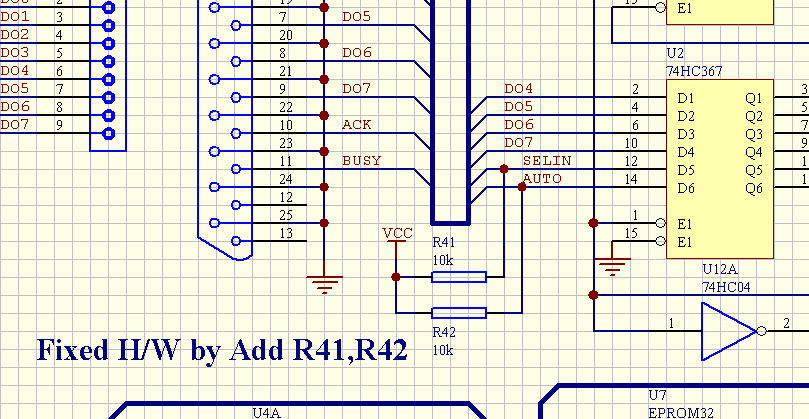The image size is (809, 419).
Task: Click the VCC power port symbol
Action: pyautogui.click(x=397, y=234)
